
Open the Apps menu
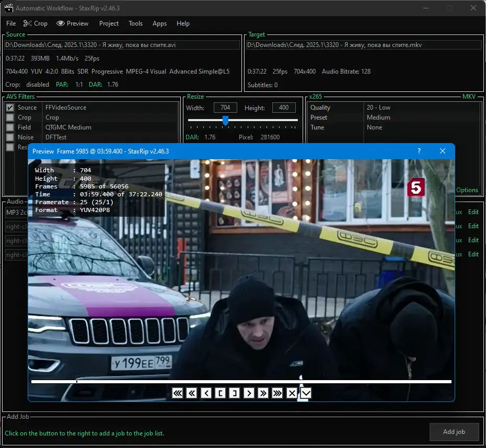pos(159,23)
